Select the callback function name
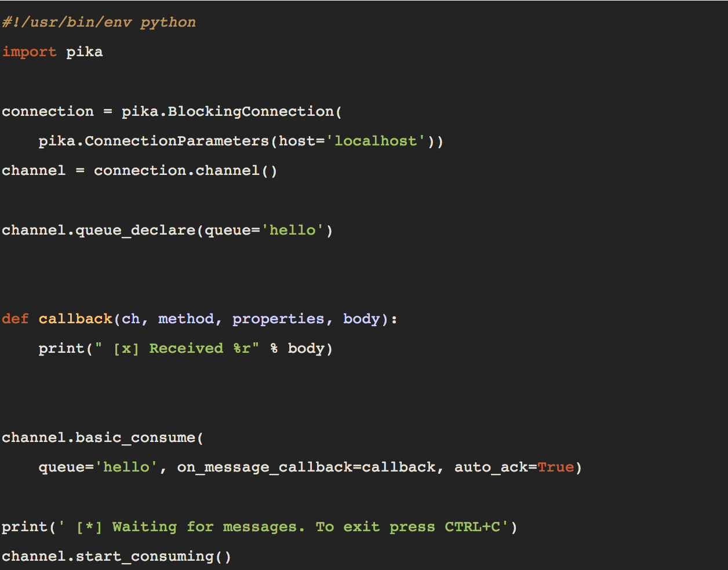This screenshot has width=728, height=570. point(75,319)
